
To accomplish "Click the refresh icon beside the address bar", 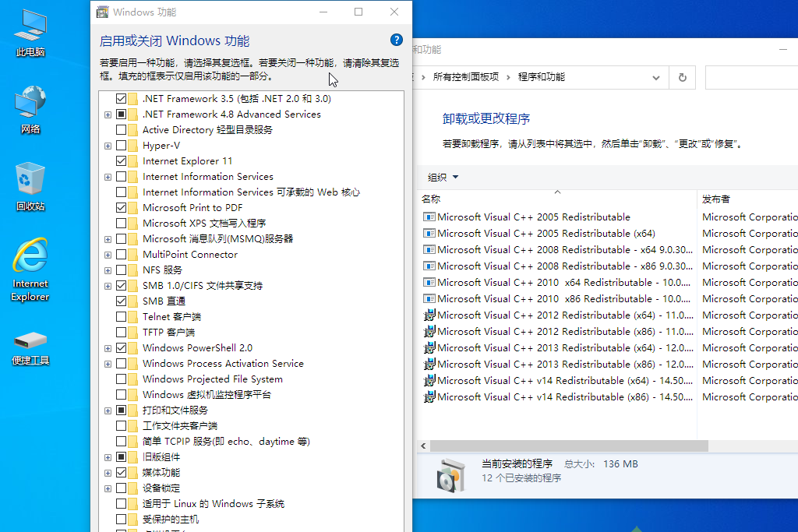I will (x=682, y=77).
